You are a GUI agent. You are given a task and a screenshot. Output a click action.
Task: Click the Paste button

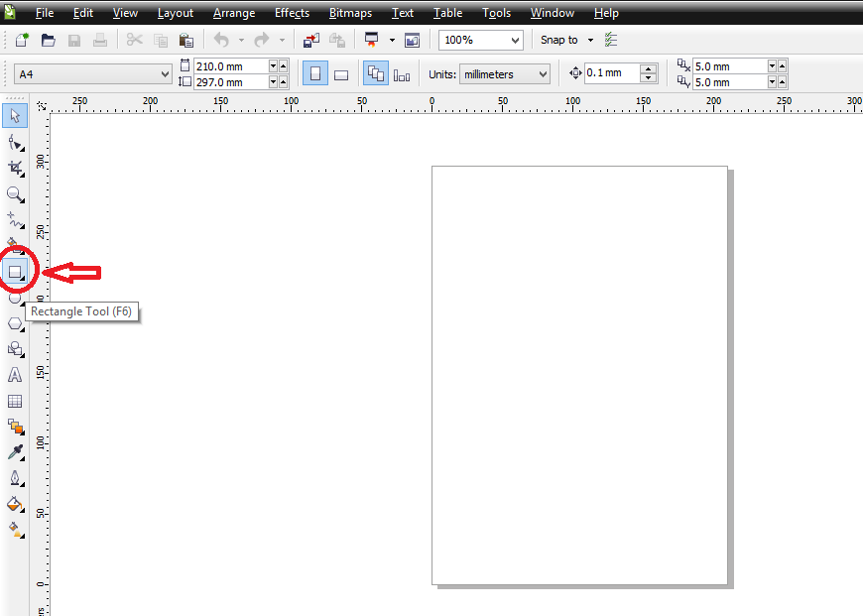coord(186,40)
